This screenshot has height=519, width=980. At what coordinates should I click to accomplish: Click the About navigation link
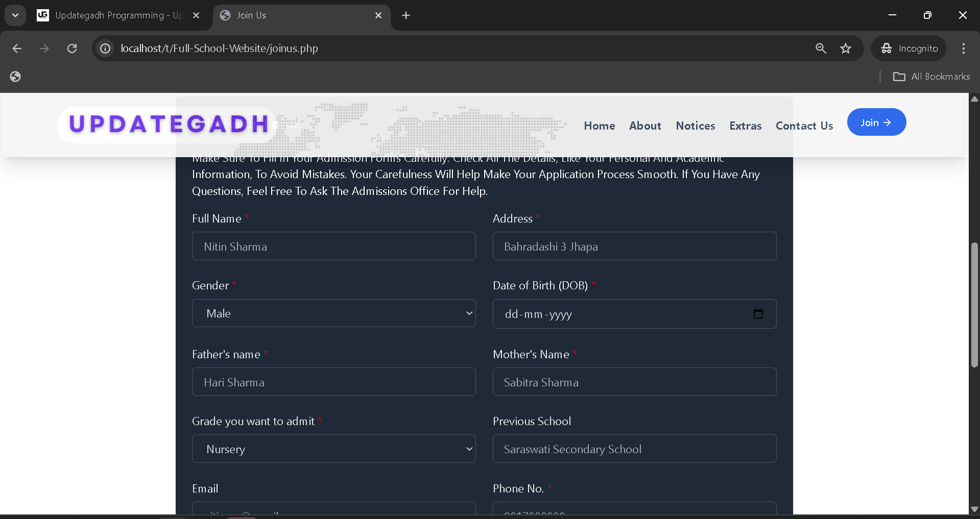(x=644, y=126)
